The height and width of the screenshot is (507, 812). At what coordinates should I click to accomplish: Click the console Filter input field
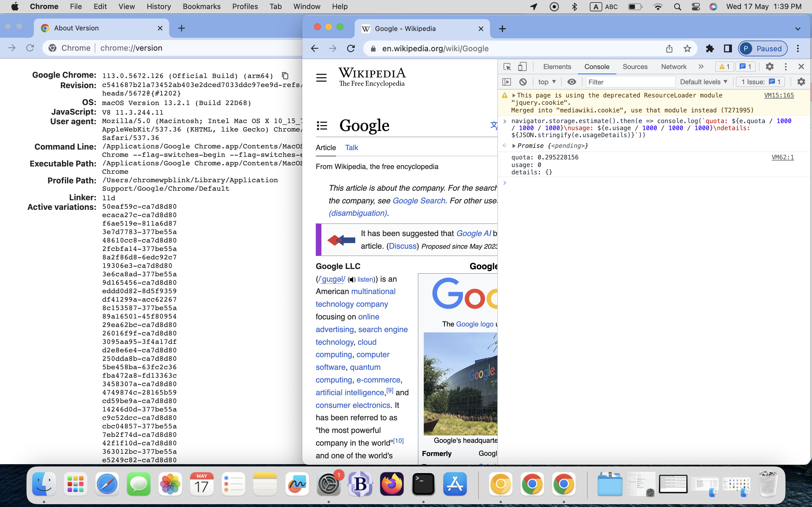click(630, 82)
